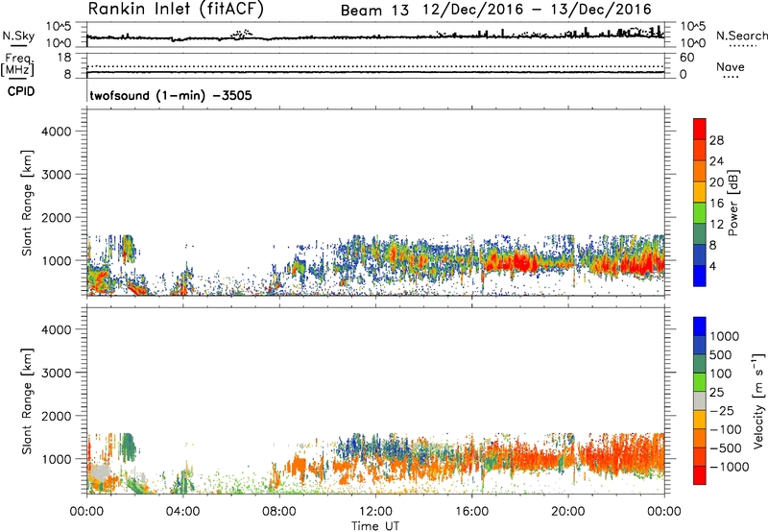The image size is (768, 532).
Task: Click the 'Slant Range [km]' label of the power panel
Action: point(27,203)
